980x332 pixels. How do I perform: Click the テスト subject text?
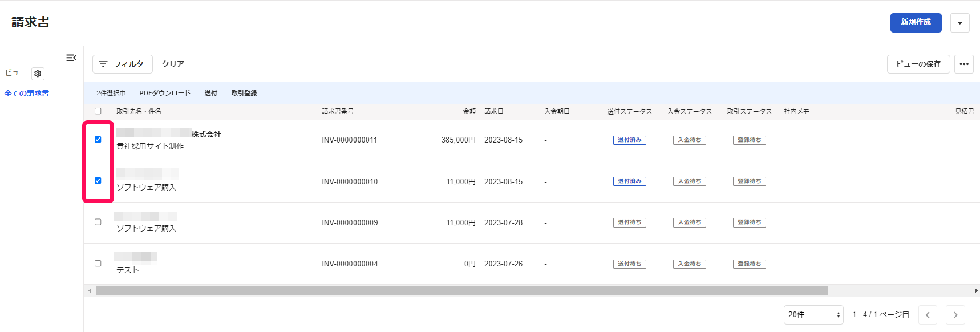(x=128, y=270)
